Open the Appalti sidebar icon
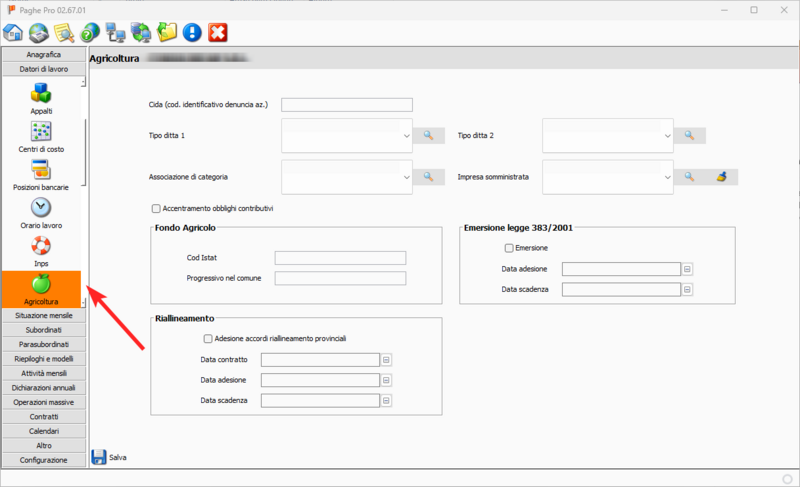800x487 pixels. click(x=42, y=94)
